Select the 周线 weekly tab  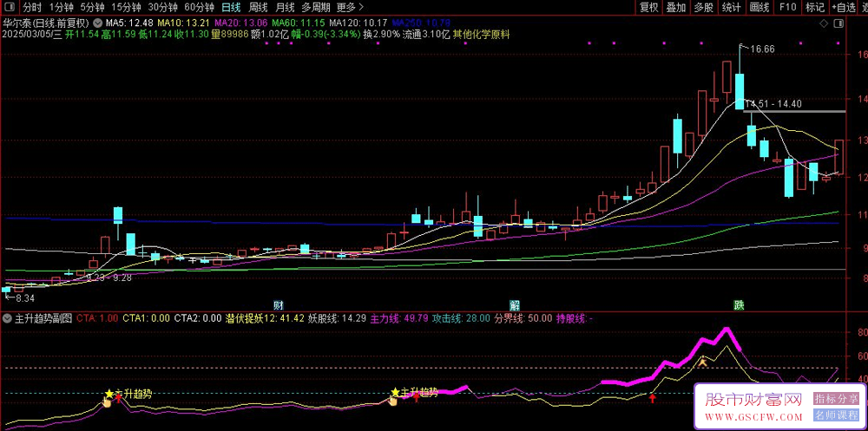tap(258, 7)
